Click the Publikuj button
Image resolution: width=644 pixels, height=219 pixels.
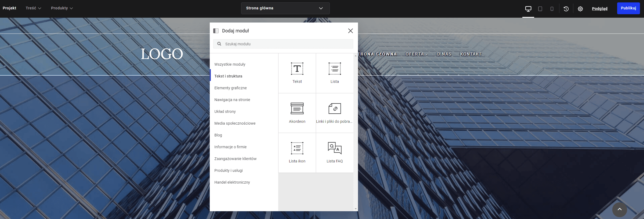point(628,8)
